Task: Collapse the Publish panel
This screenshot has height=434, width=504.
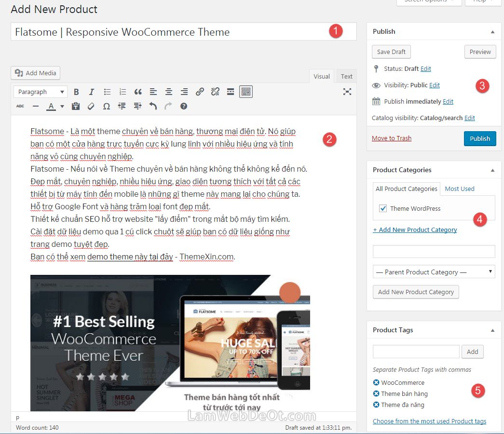Action: (492, 31)
